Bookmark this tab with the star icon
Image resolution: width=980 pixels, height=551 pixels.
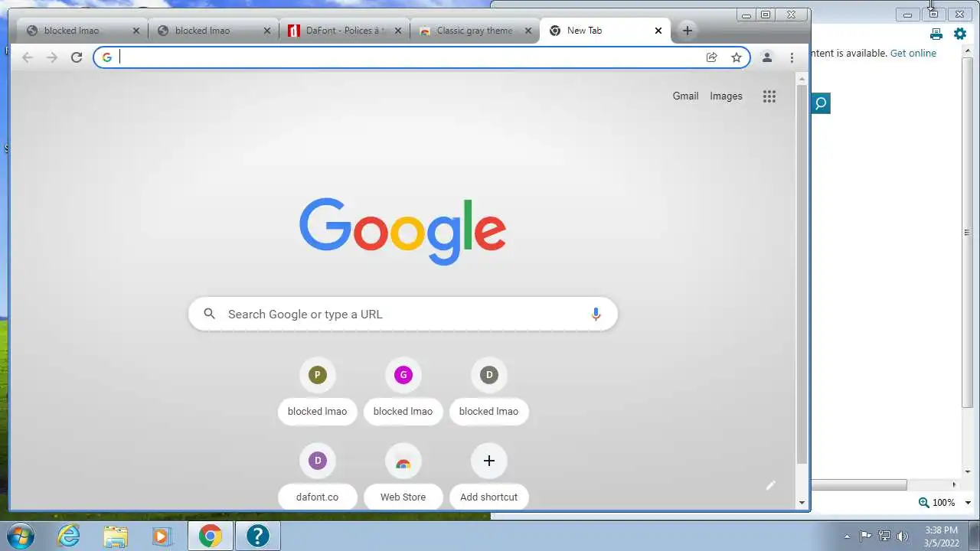[737, 57]
